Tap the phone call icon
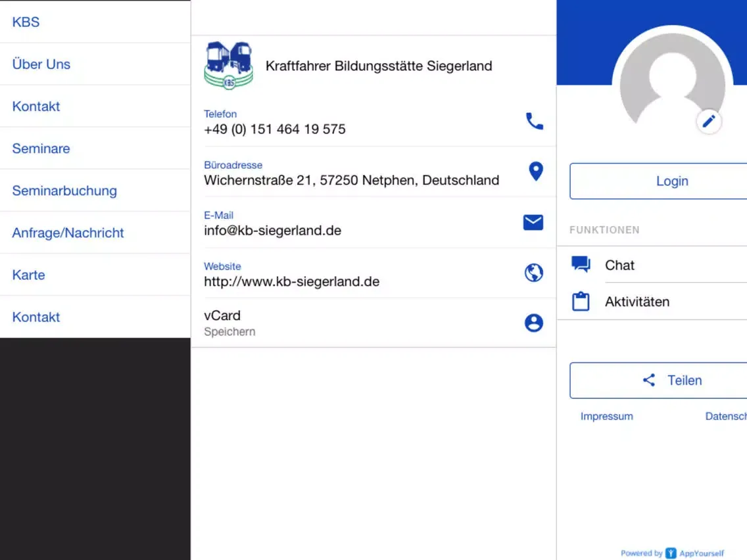This screenshot has height=560, width=747. [x=534, y=122]
